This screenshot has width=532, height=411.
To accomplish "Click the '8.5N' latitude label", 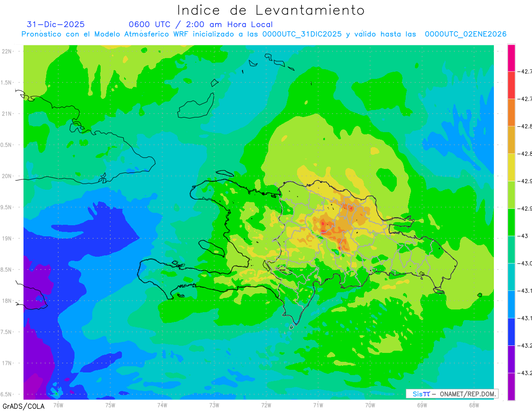I will click(7, 270).
